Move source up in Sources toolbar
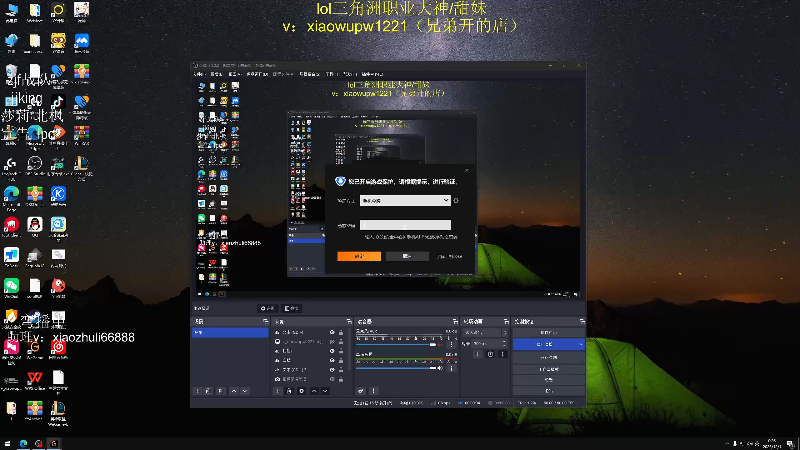 click(314, 391)
